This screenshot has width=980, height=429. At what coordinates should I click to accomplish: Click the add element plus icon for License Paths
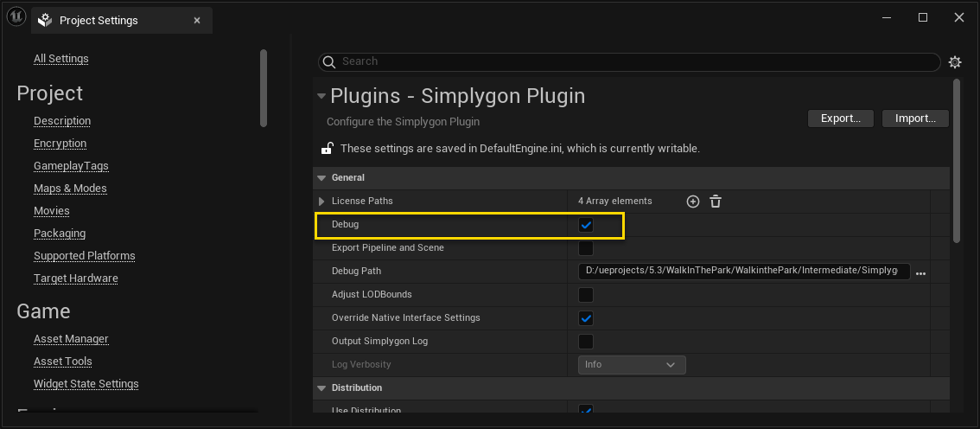pyautogui.click(x=692, y=202)
